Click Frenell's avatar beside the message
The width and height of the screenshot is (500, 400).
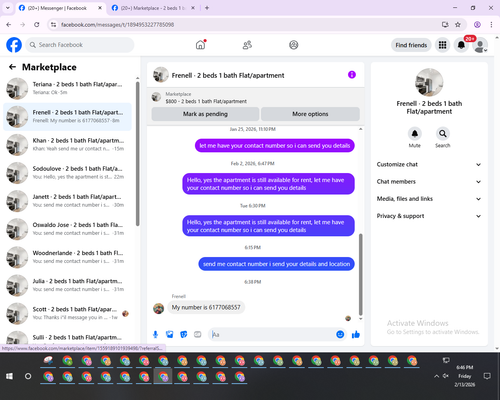158,308
